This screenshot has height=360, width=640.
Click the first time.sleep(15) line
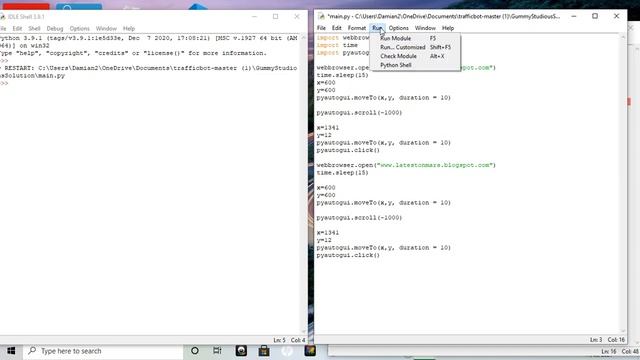click(x=342, y=76)
